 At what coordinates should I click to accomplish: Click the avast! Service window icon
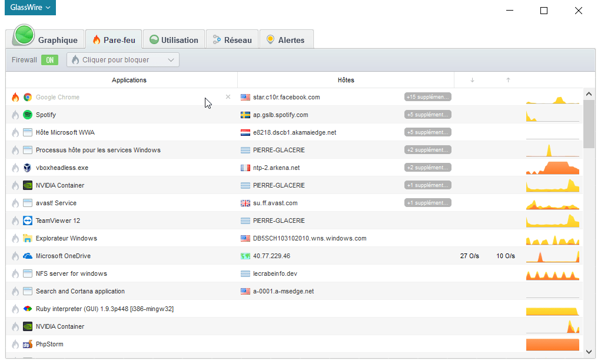[x=28, y=203]
